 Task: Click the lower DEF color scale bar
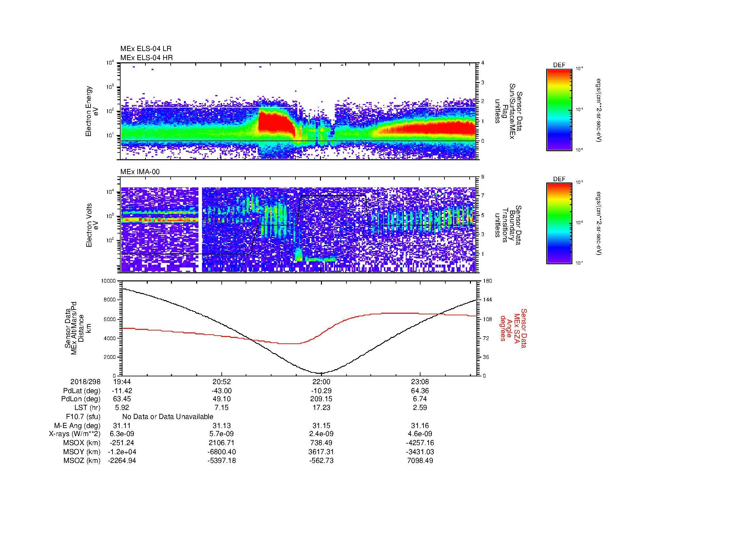click(559, 224)
